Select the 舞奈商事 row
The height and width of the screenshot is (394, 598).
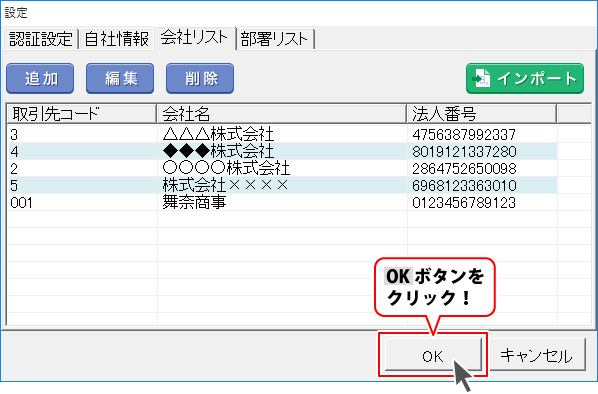[x=282, y=202]
